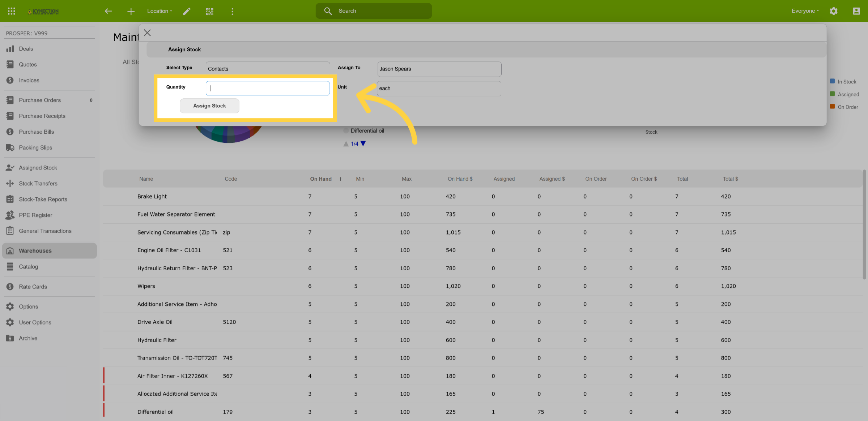This screenshot has width=868, height=421.
Task: Go to previous legend page arrow
Action: tap(346, 144)
